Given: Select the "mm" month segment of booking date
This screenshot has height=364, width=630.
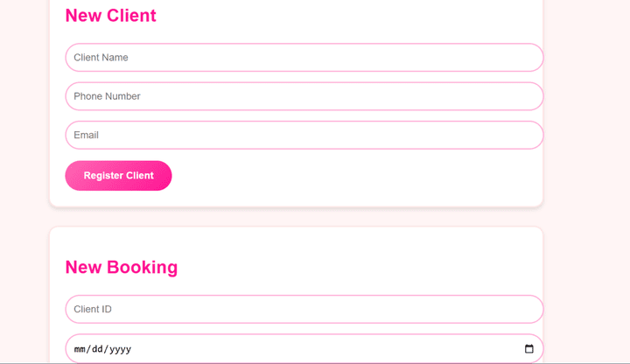Looking at the screenshot, I should [x=80, y=349].
